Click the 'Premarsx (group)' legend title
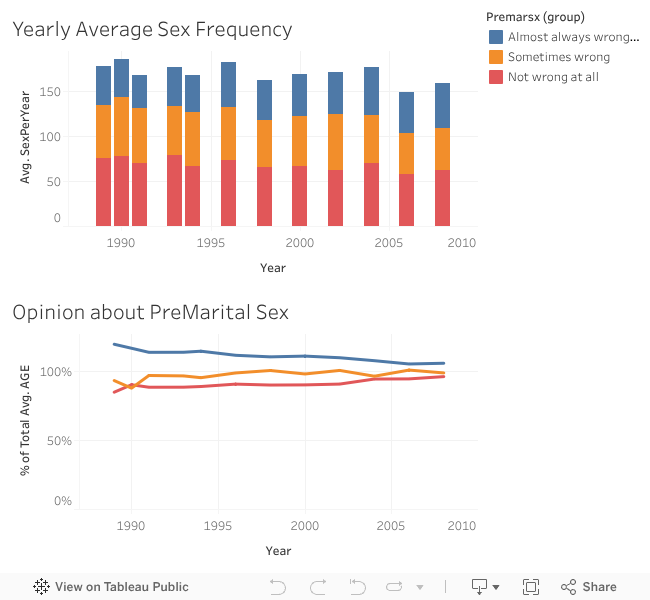Screen dimensions: 650x600 [x=535, y=17]
